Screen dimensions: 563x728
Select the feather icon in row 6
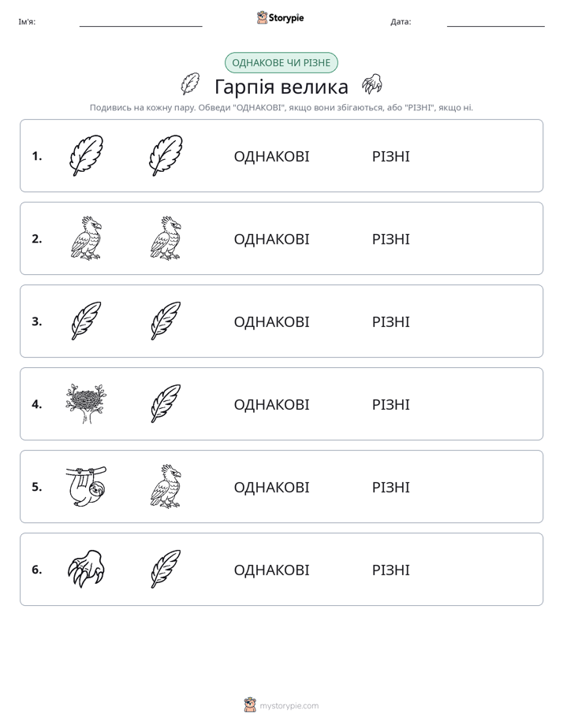pyautogui.click(x=166, y=569)
